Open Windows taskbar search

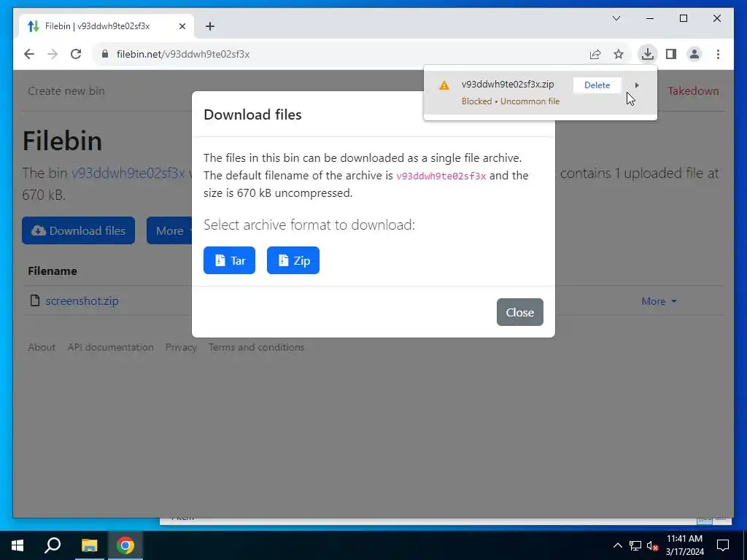tap(53, 545)
